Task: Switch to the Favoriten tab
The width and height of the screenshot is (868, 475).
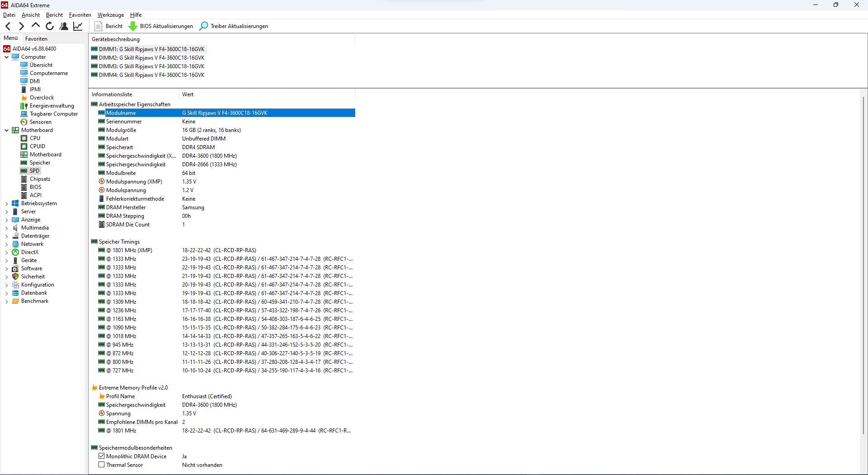Action: click(x=36, y=38)
